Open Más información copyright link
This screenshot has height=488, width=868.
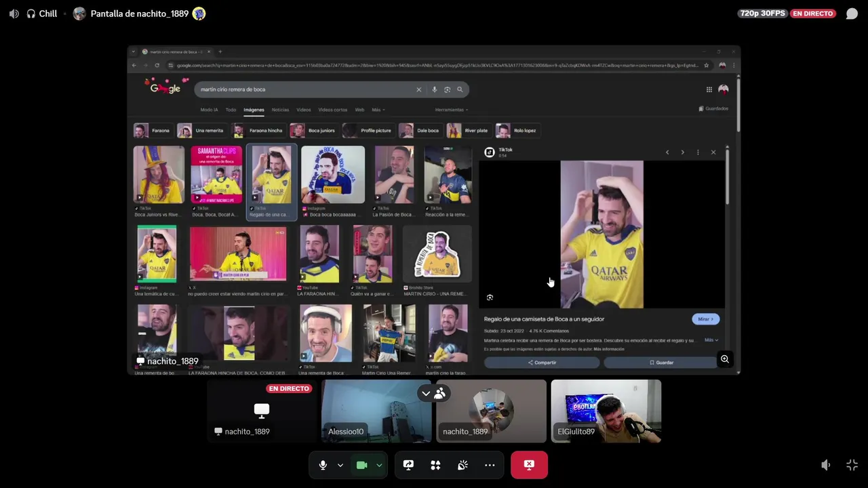click(609, 349)
